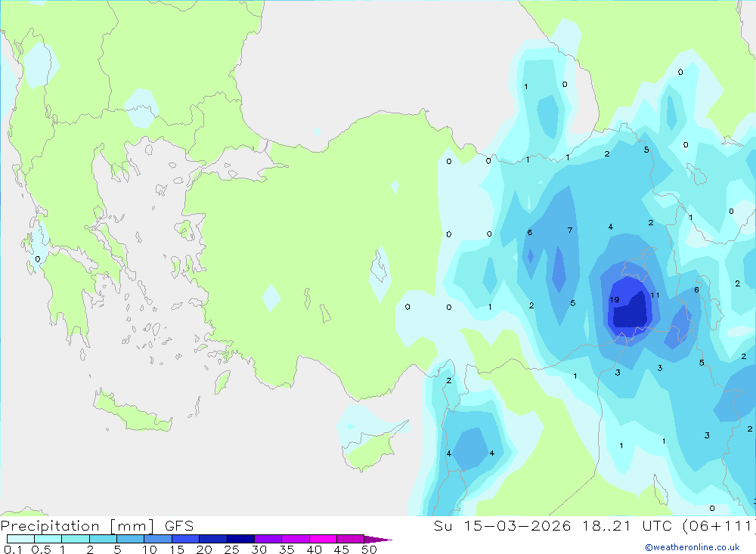756x554 pixels.
Task: Click the legend scale label "10"
Action: click(x=149, y=549)
